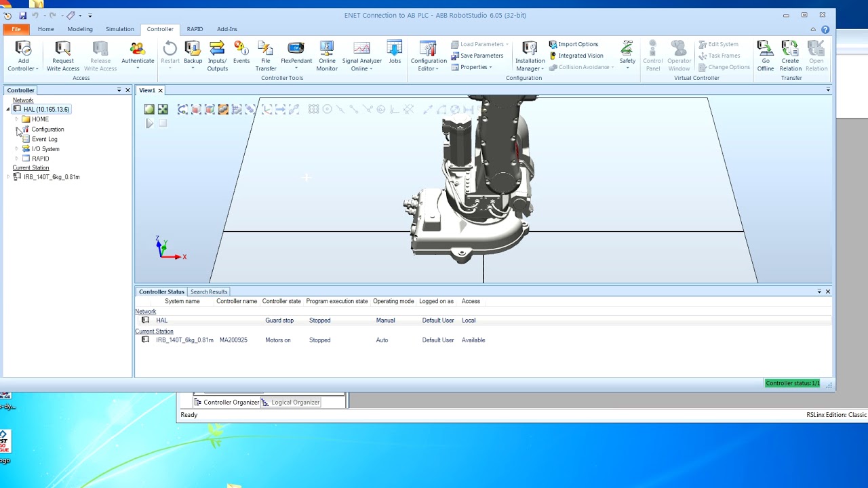The height and width of the screenshot is (488, 868).
Task: Click the View All icon in 3D view toolbar
Action: 149,109
